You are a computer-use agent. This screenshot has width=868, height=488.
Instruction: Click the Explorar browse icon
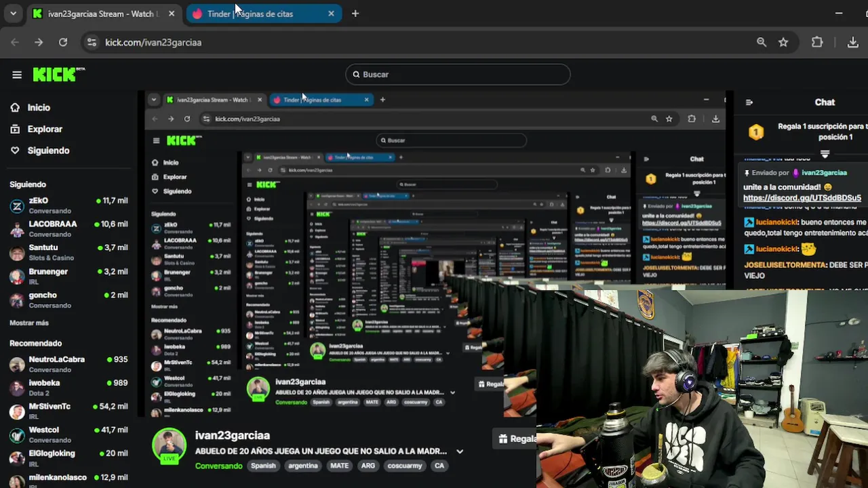pyautogui.click(x=15, y=129)
